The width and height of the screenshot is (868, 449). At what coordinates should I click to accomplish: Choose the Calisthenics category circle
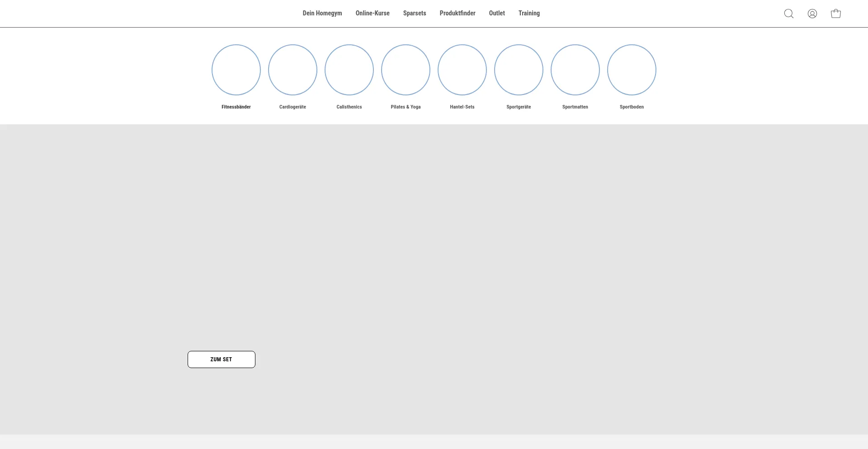click(x=349, y=70)
